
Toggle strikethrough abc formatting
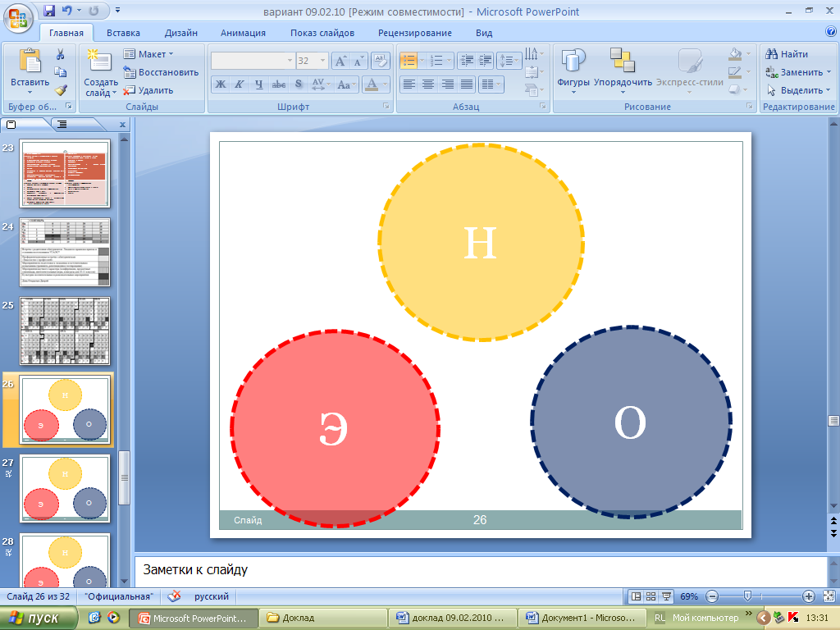pos(279,84)
